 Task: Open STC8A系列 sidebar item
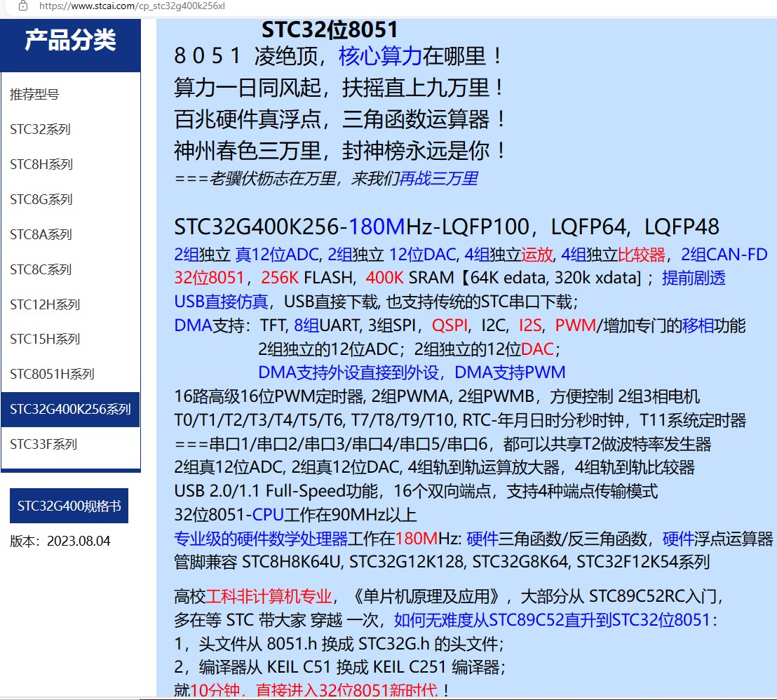[x=41, y=234]
